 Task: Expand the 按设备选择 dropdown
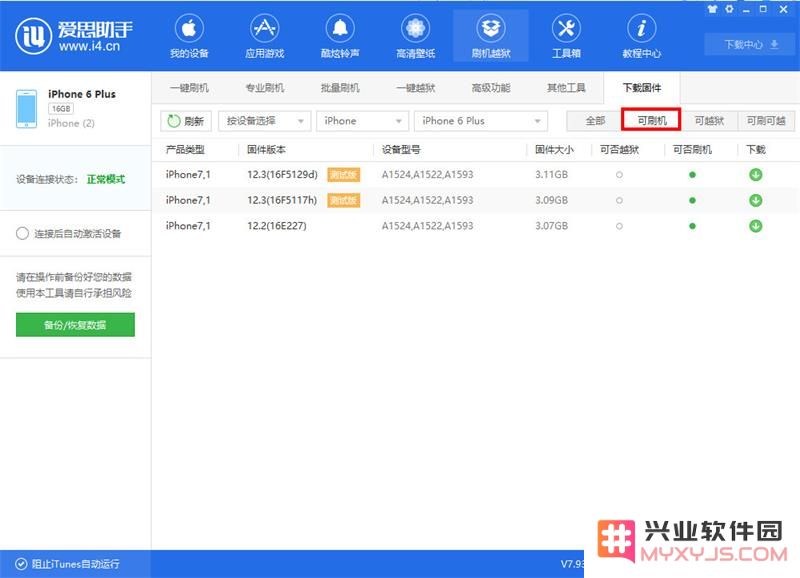click(264, 121)
